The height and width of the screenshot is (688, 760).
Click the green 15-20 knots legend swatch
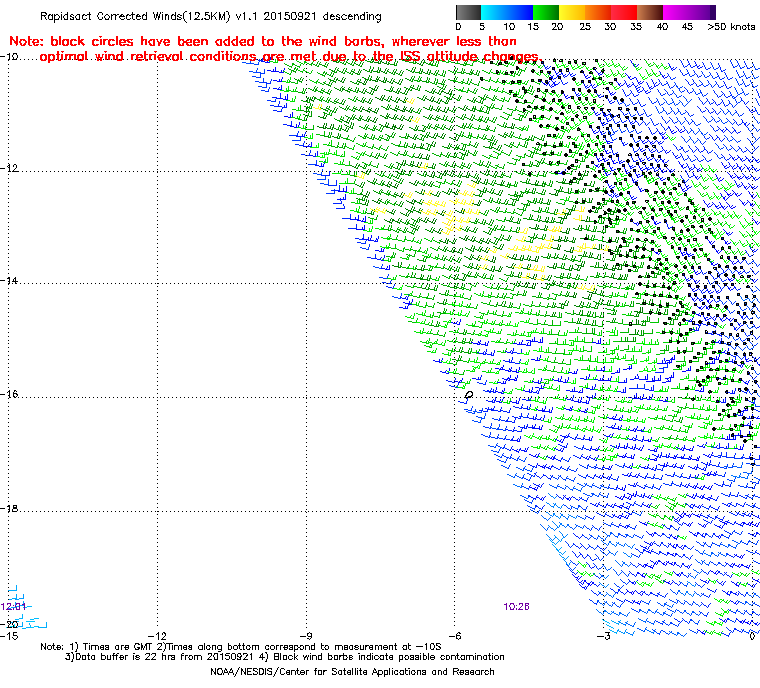(x=546, y=12)
